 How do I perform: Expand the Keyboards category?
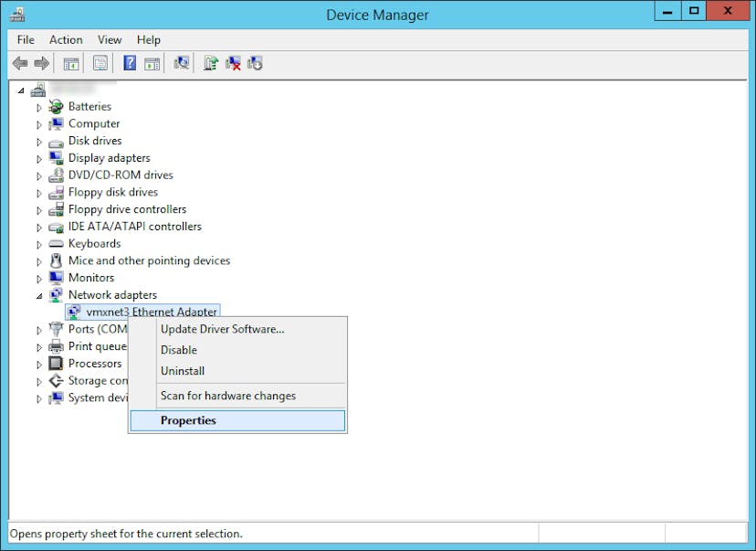(39, 244)
